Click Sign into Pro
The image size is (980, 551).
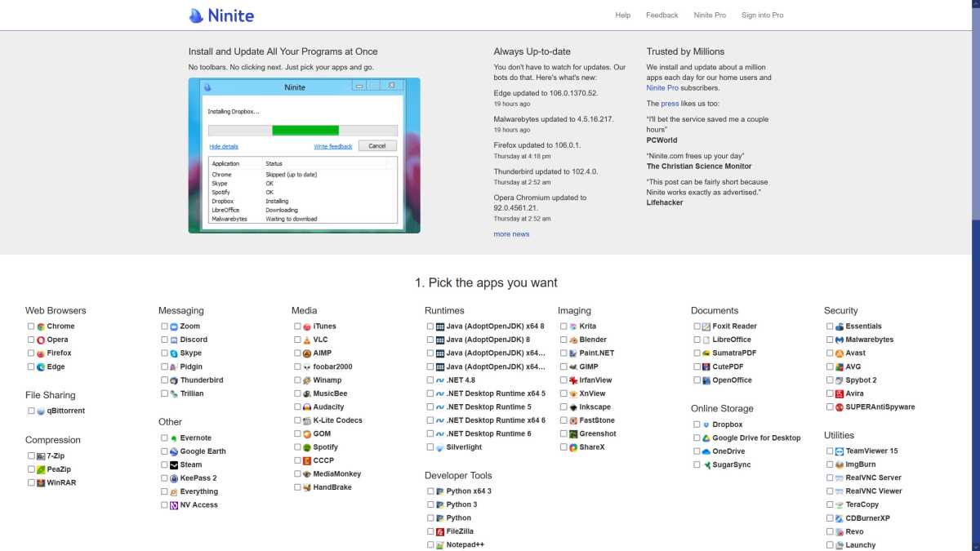[763, 16]
